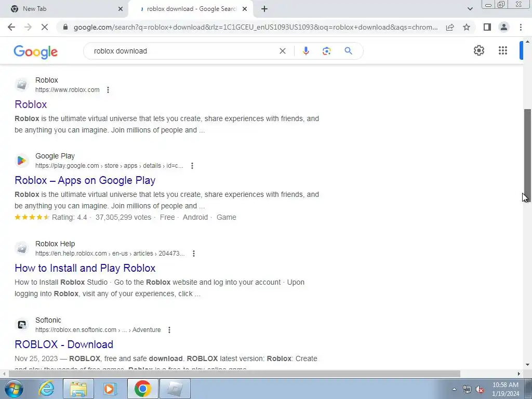Click the vertical scrollbar thumb
Viewport: 532px width, 399px height.
coord(528,155)
